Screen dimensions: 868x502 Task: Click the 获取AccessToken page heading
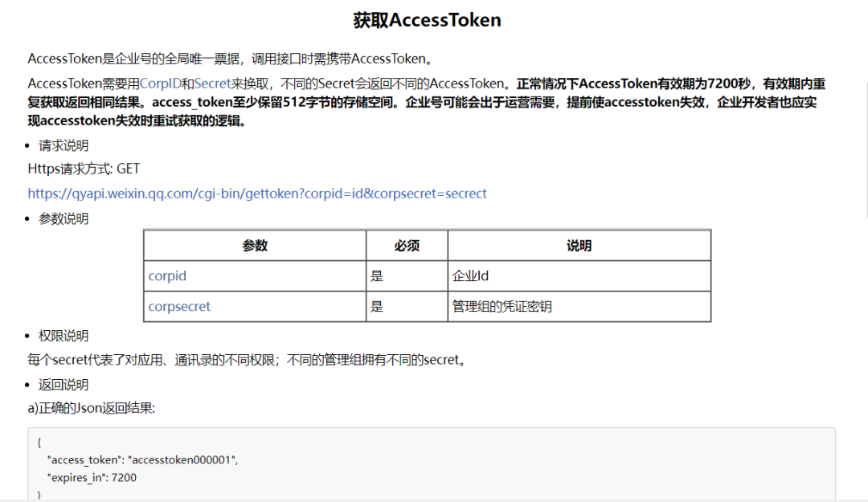427,20
